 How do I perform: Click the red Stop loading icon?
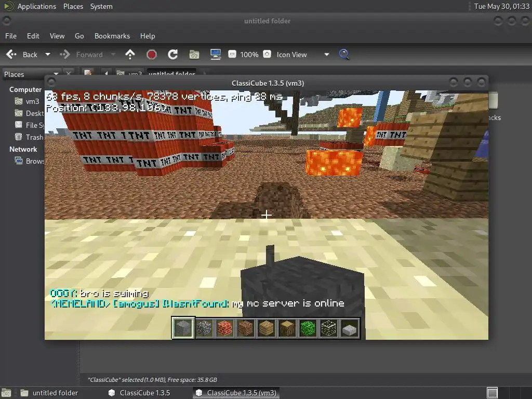[x=152, y=55]
